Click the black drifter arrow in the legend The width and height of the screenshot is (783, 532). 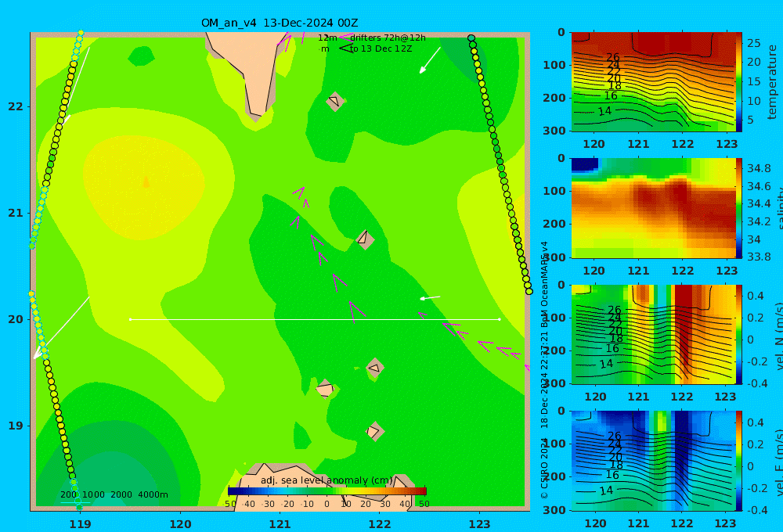(x=345, y=49)
